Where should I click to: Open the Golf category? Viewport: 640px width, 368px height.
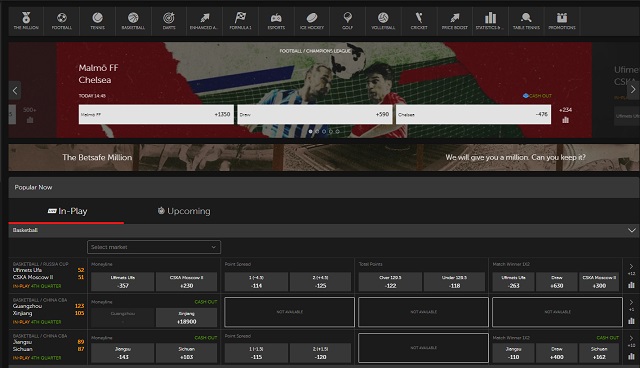coord(347,21)
